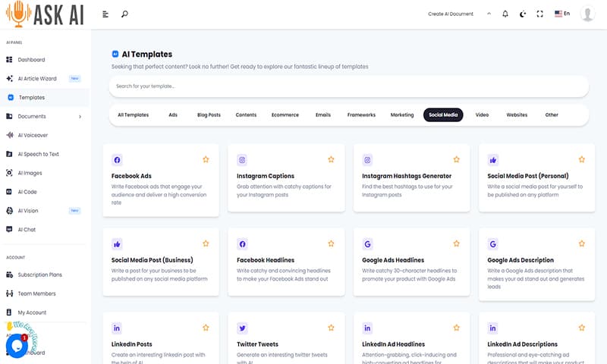Open the Facebook Ads template title
The height and width of the screenshot is (364, 607).
point(131,176)
